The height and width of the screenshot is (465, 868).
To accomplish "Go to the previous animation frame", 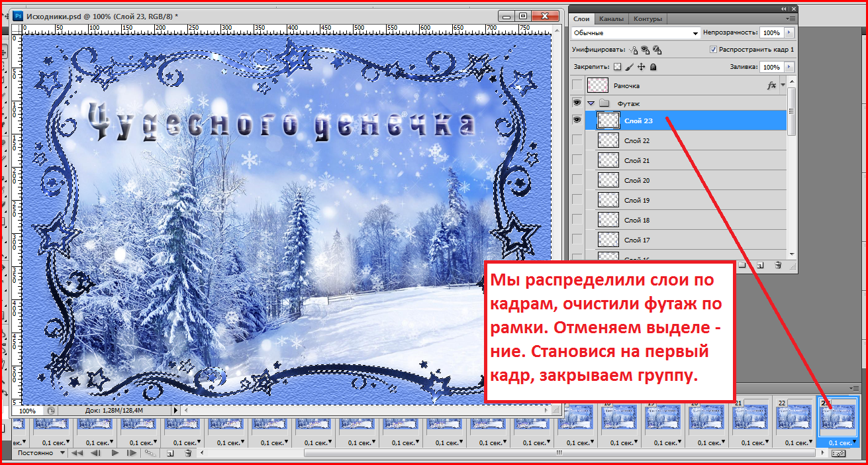I will pos(95,453).
